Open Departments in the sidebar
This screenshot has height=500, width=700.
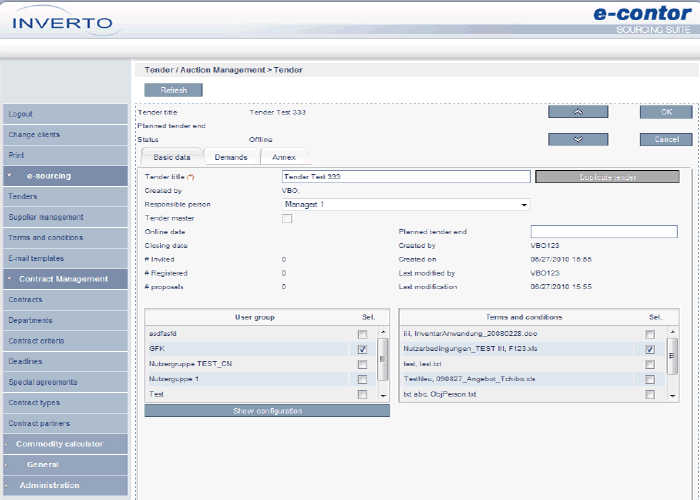click(65, 320)
